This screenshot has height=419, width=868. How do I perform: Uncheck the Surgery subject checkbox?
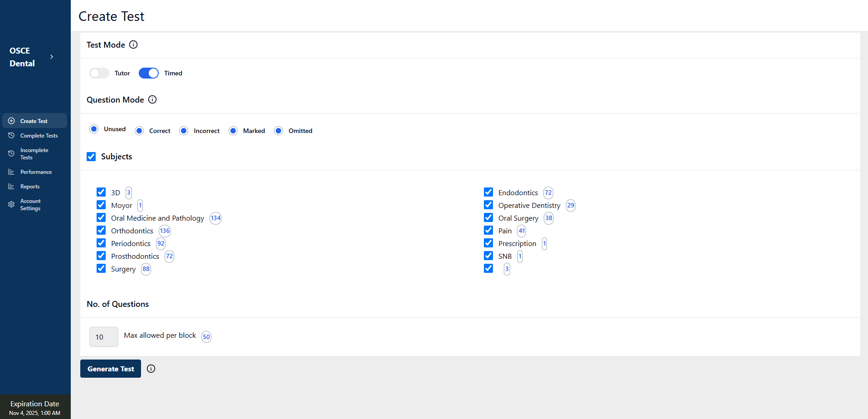click(x=101, y=268)
